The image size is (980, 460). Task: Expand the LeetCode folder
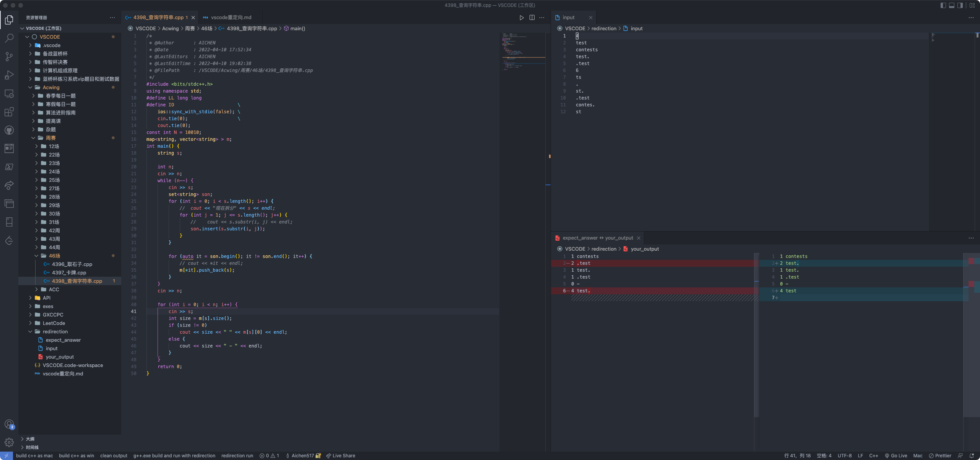[x=70, y=323]
